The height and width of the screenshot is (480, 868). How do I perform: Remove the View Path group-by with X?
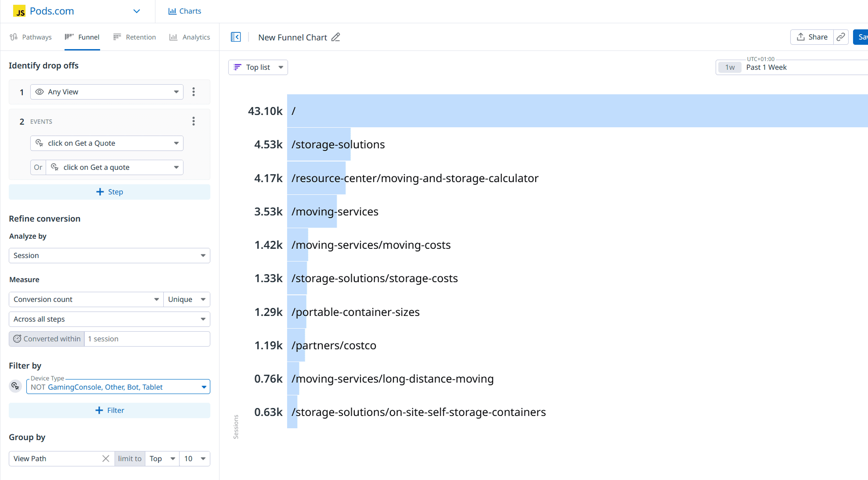pos(106,459)
